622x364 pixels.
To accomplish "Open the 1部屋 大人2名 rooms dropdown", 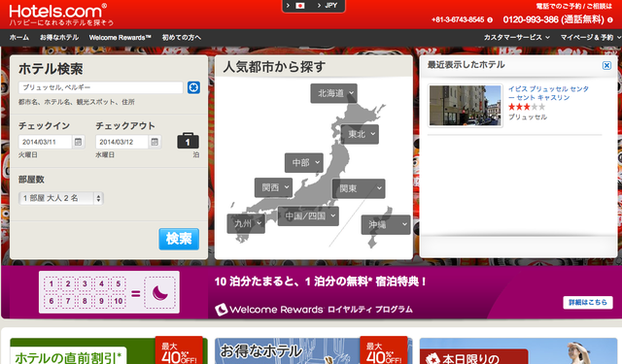I will 61,198.
